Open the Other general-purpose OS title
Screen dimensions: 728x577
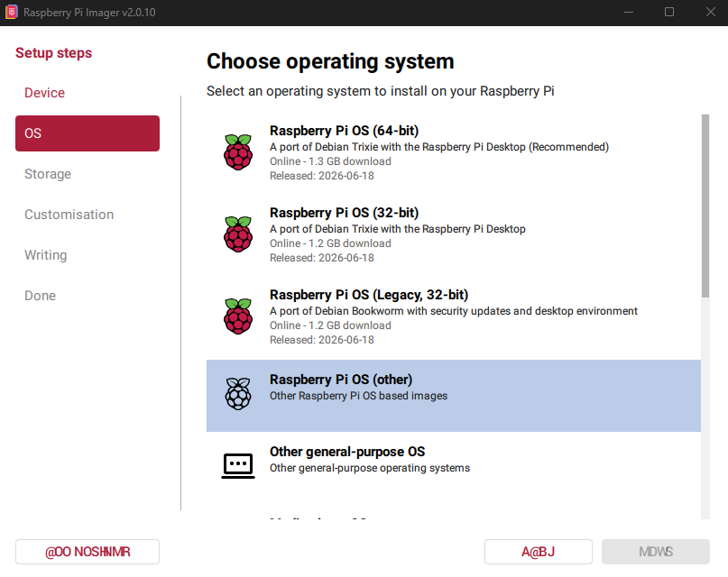[x=347, y=452]
